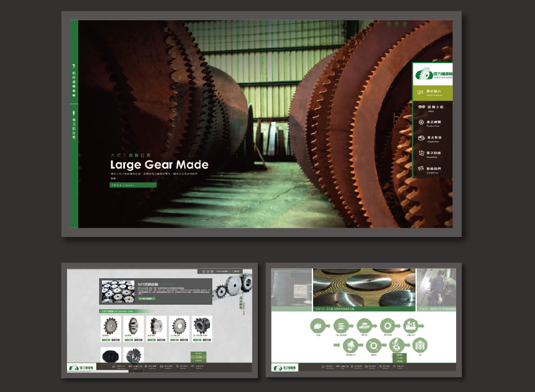Click the fifth process step factory machine icon
The height and width of the screenshot is (392, 535).
[411, 326]
